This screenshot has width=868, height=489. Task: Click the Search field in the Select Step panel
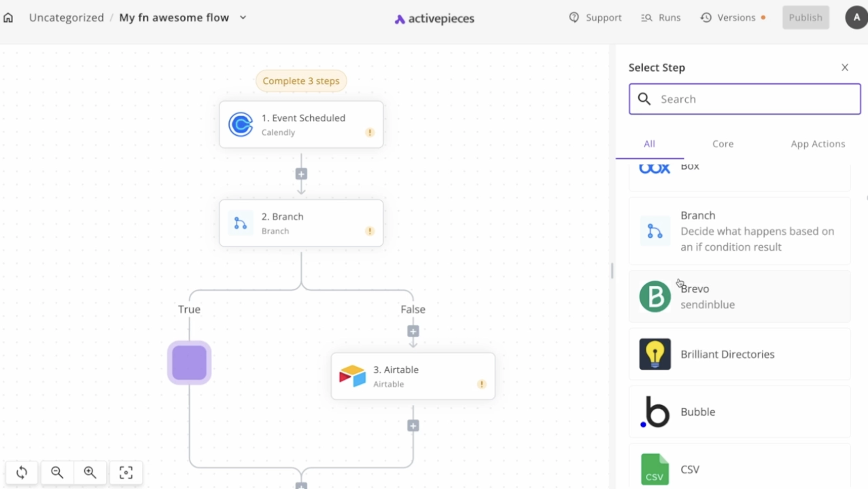point(744,99)
